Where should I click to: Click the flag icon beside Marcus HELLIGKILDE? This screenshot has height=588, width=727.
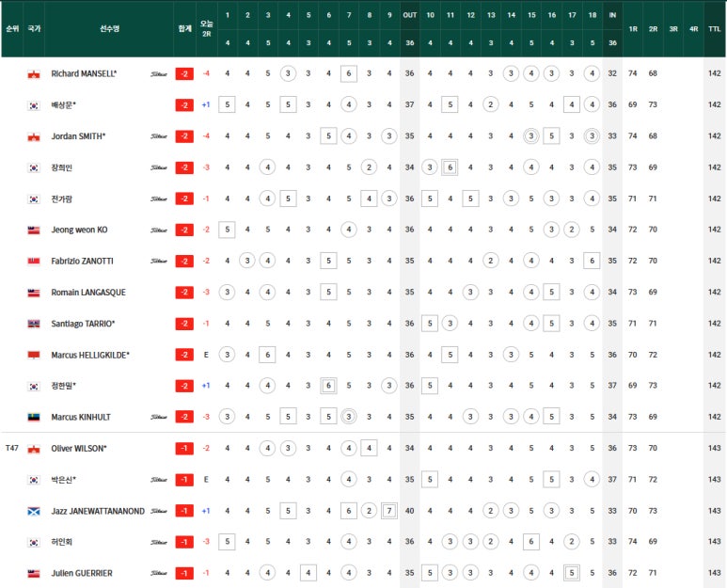tap(33, 356)
